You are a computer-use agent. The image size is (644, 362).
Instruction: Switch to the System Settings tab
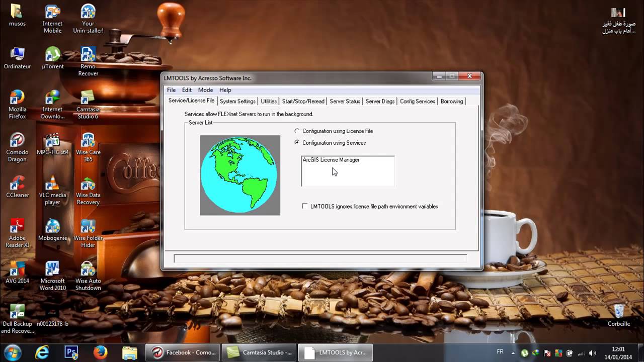tap(237, 101)
